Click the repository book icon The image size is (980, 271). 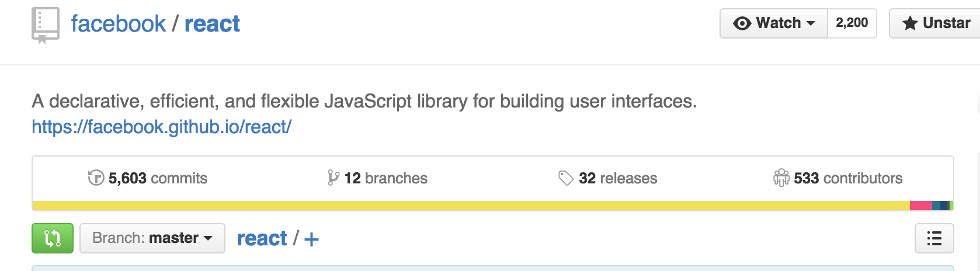tap(45, 25)
